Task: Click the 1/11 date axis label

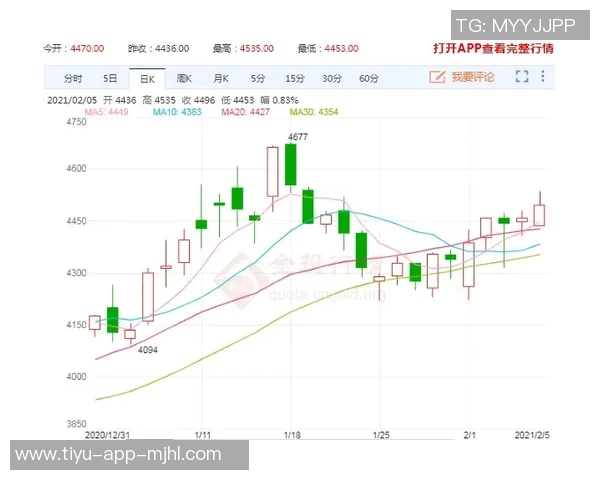Action: 202,435
